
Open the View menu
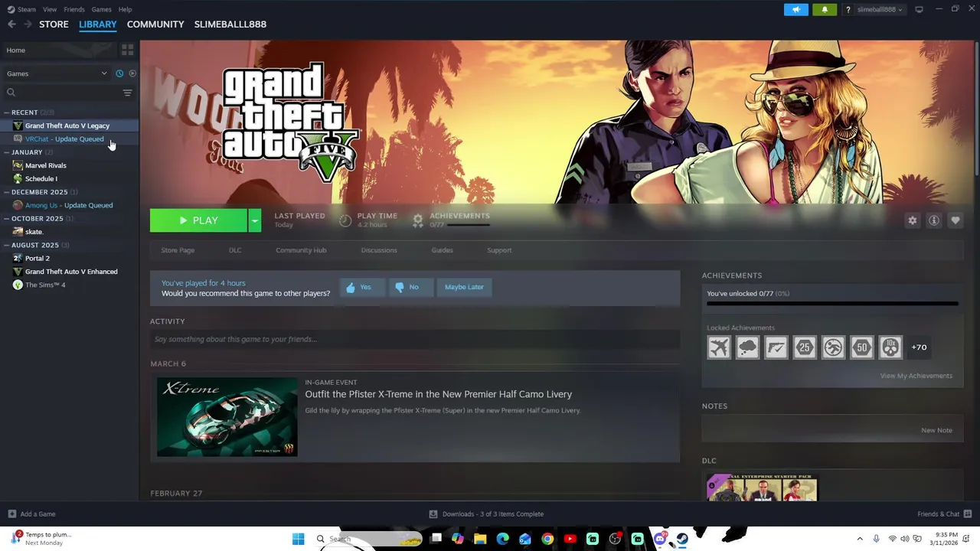(x=50, y=9)
